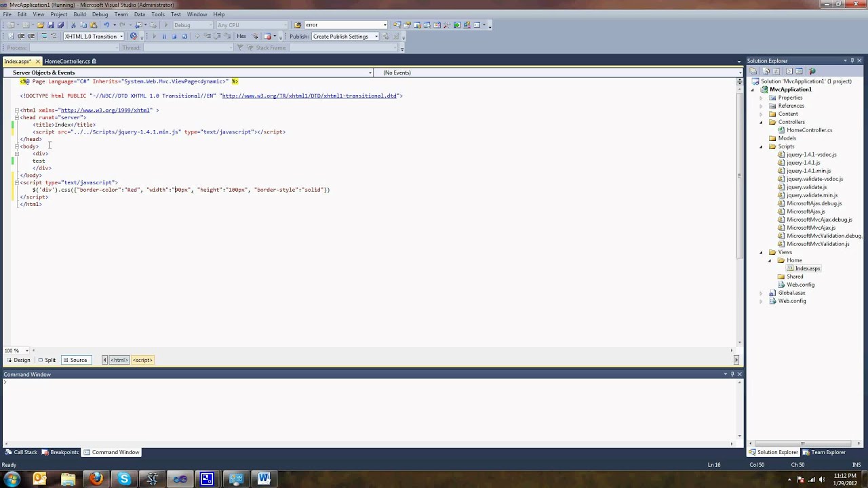Switch to Design view

pos(18,360)
